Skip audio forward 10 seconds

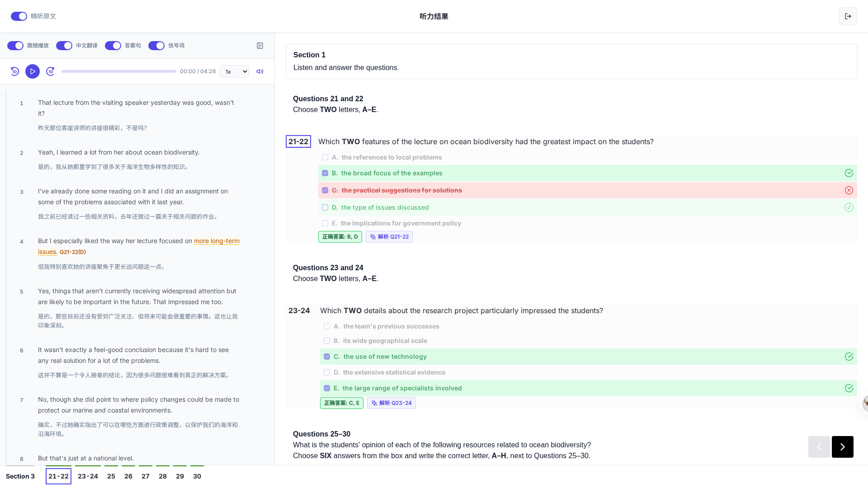click(x=50, y=71)
